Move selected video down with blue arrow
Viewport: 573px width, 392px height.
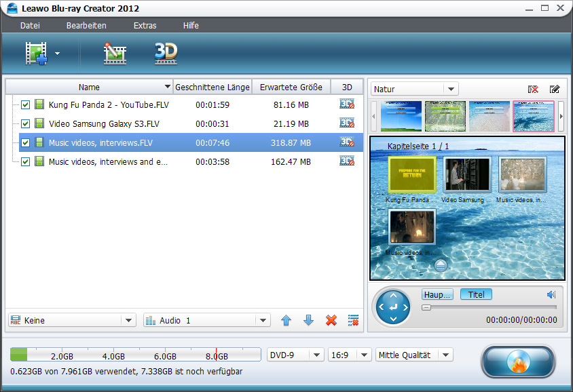click(x=308, y=320)
